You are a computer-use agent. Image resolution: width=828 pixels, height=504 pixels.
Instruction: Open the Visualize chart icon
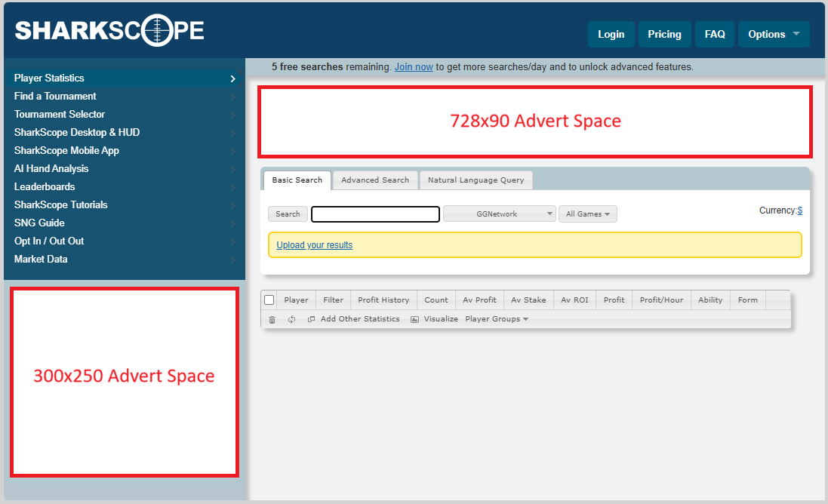414,319
